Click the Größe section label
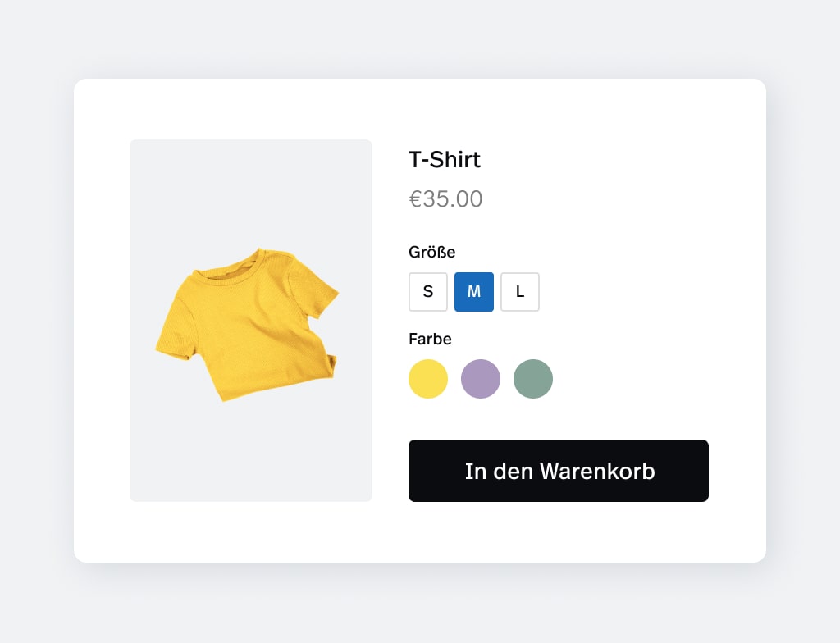Screen dimensions: 840x643 tap(432, 252)
